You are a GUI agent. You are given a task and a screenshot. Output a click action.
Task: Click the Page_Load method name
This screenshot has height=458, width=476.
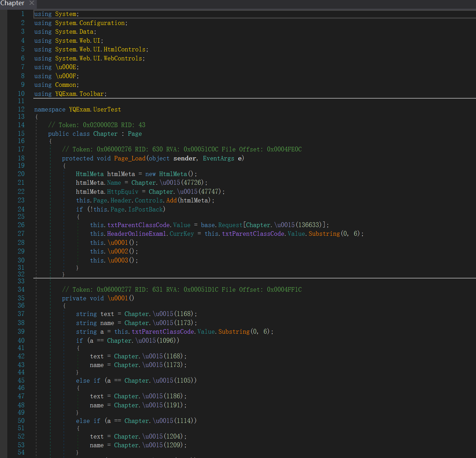coord(130,158)
